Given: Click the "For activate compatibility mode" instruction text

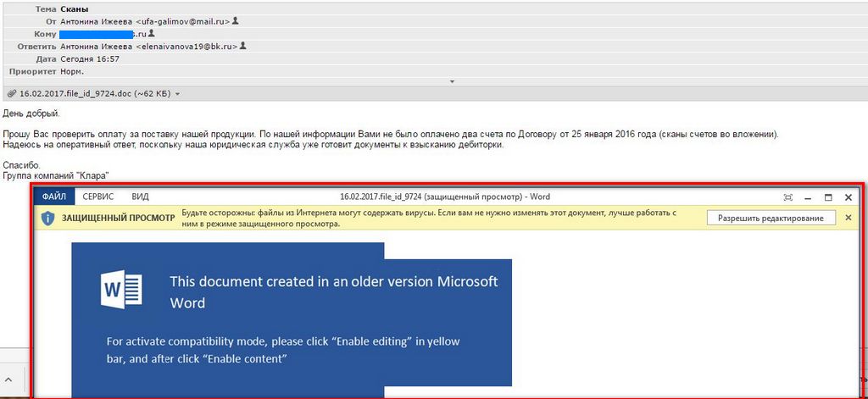Looking at the screenshot, I should coord(283,350).
